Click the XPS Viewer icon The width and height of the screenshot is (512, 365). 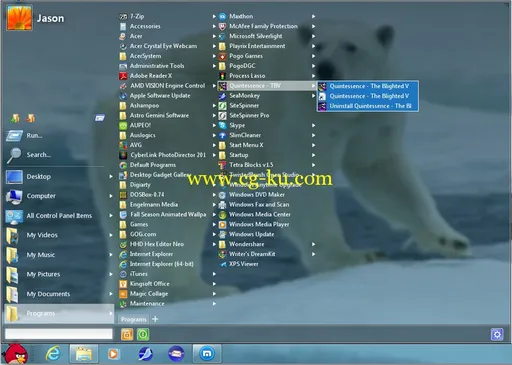pyautogui.click(x=222, y=264)
